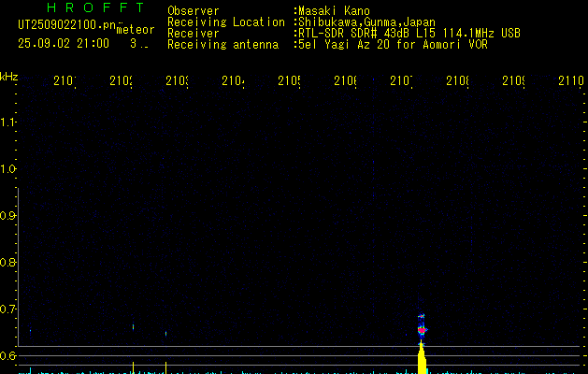
Task: Click the 2107 time axis label
Action: click(x=402, y=80)
